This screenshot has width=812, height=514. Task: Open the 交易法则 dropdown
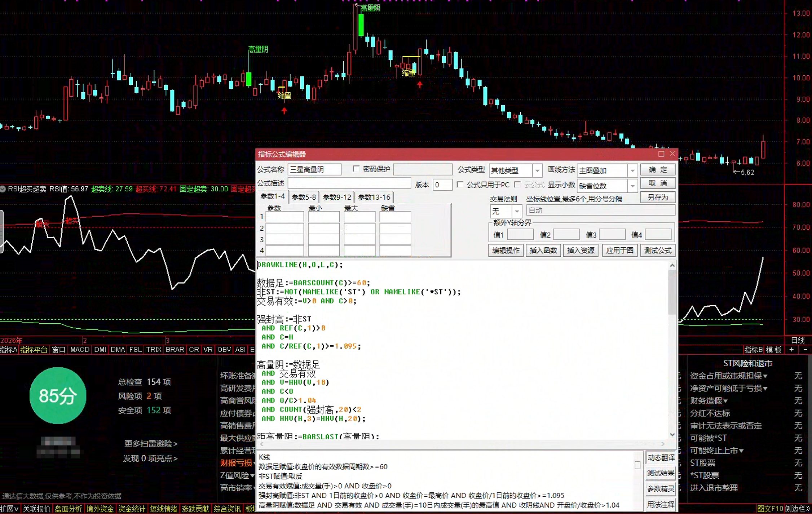[x=517, y=211]
